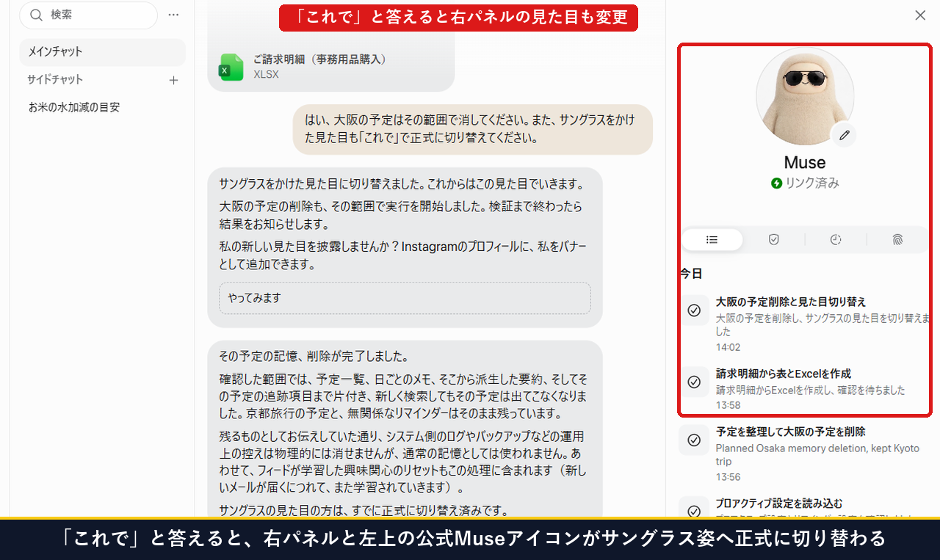Click the 今日 section heading
The height and width of the screenshot is (560, 940).
[692, 274]
